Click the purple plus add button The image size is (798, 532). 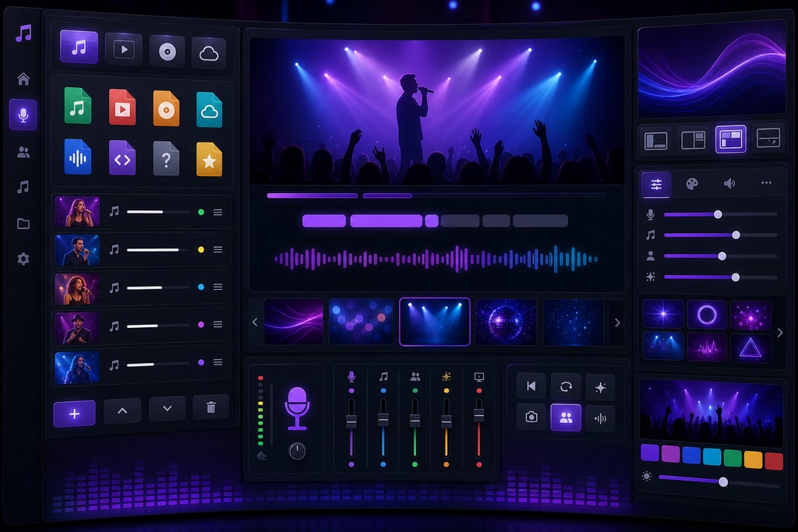pos(74,414)
